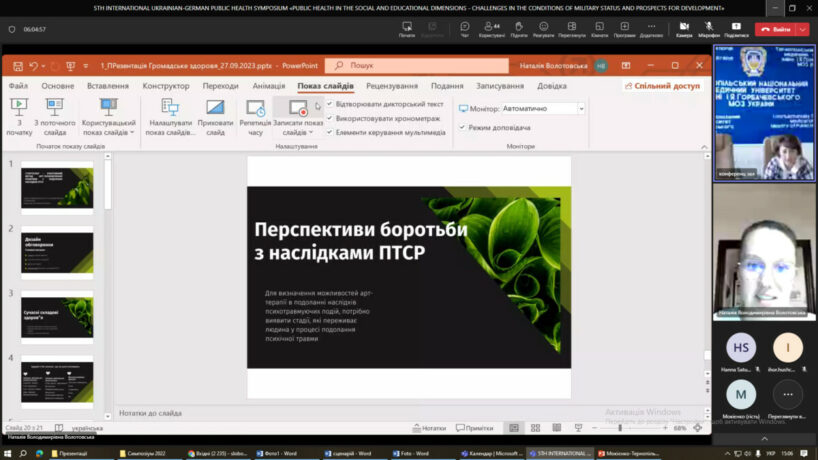Open the 'Рецензування' ribbon tab
Screen dimensions: 818x460
tap(391, 86)
